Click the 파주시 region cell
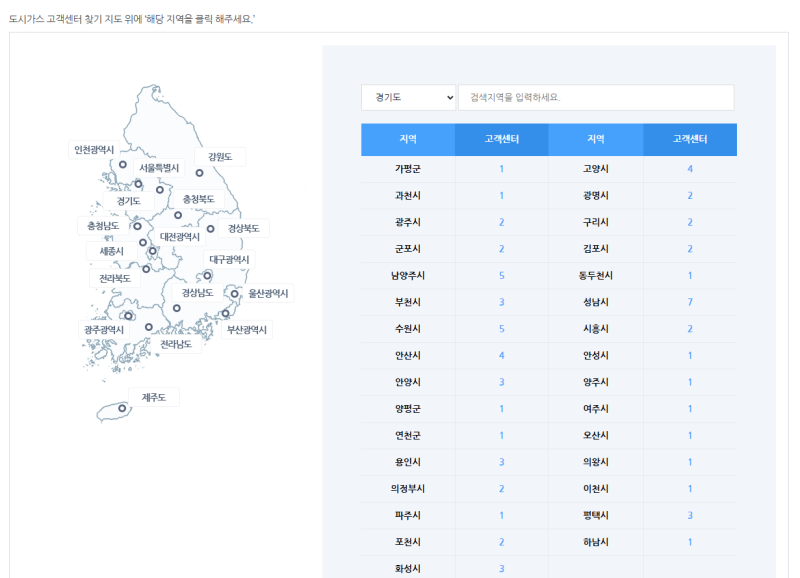This screenshot has height=578, width=800. point(408,515)
